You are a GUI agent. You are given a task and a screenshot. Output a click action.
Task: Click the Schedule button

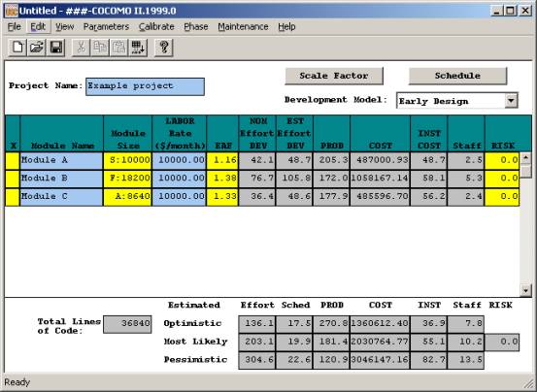(x=457, y=76)
